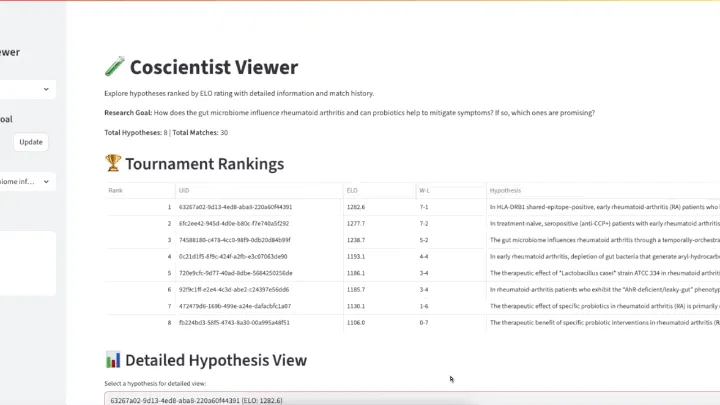
Task: Click the UID cell starting with 6fc2ee42
Action: (x=259, y=224)
